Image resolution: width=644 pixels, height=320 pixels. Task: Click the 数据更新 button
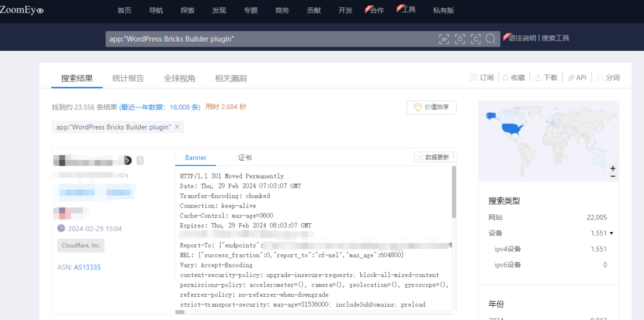point(434,157)
